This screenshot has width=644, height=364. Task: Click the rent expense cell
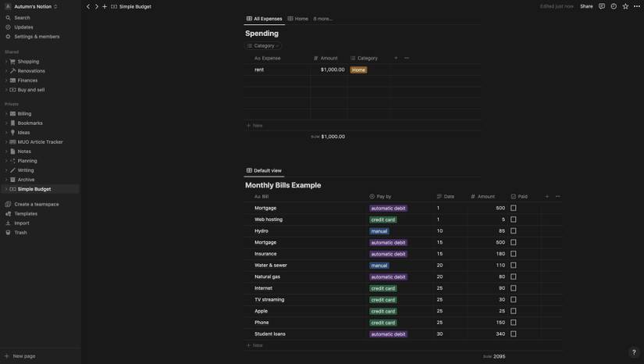[278, 70]
